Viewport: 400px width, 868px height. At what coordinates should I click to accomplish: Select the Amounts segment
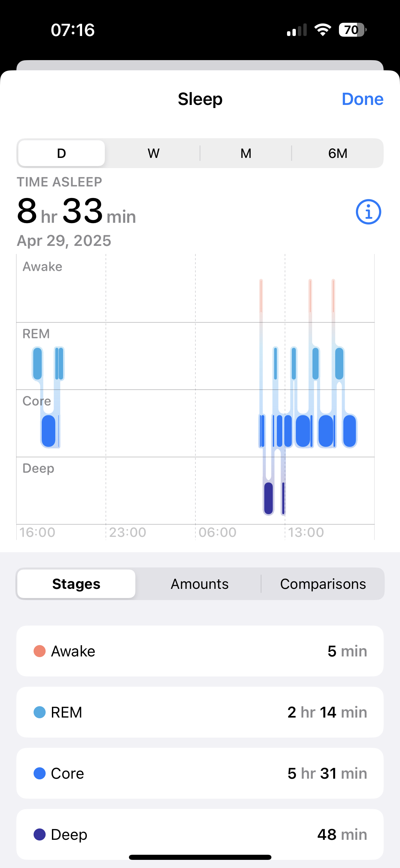[x=199, y=584]
